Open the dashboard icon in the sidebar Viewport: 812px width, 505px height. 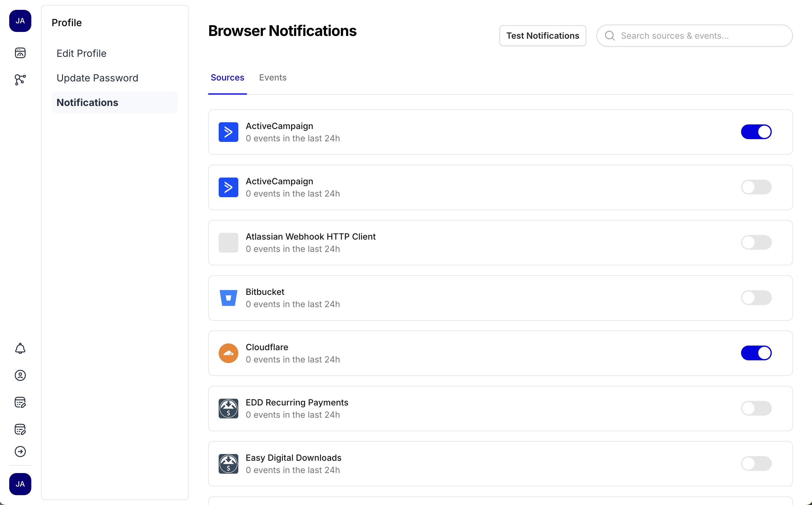tap(20, 53)
